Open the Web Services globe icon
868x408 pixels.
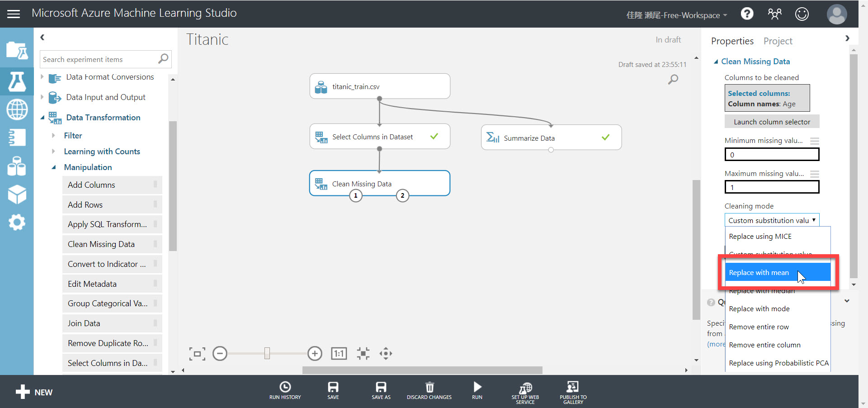tap(17, 109)
